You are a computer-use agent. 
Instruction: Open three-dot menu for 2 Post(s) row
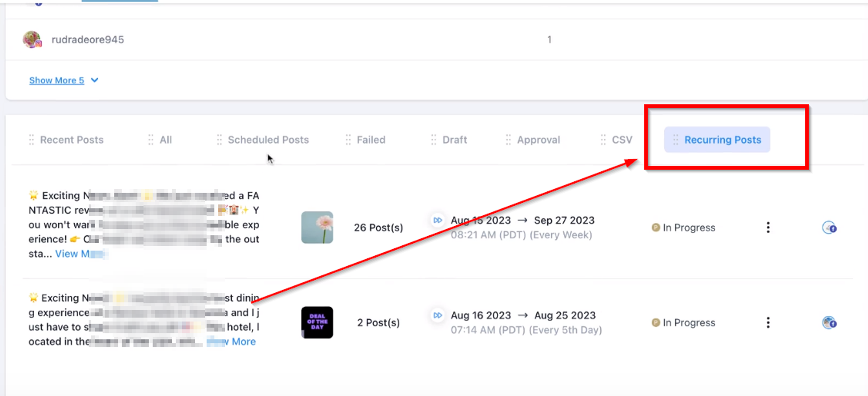tap(768, 323)
